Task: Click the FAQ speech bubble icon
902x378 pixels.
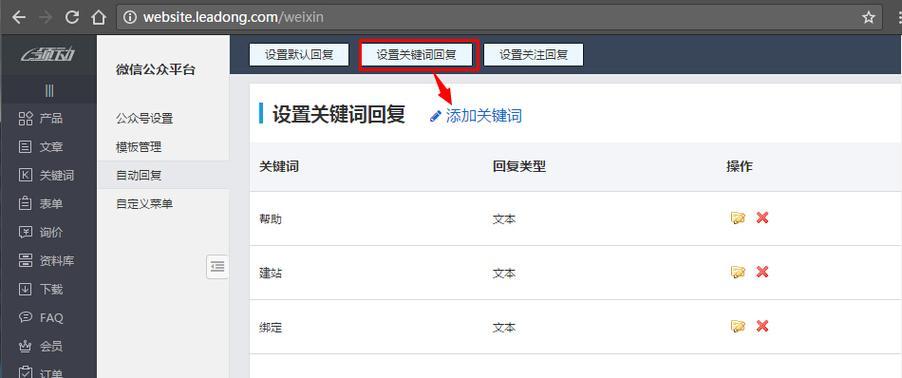Action: pos(25,317)
